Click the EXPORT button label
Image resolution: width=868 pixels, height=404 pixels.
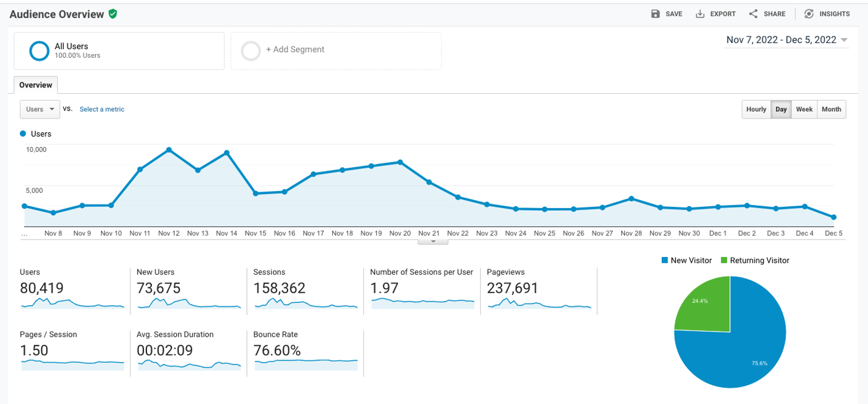pyautogui.click(x=723, y=14)
